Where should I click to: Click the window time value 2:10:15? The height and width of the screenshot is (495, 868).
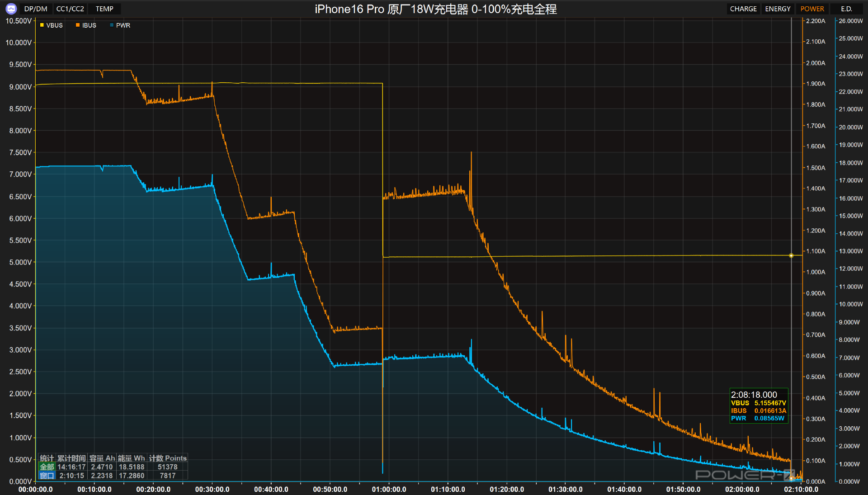[71, 476]
